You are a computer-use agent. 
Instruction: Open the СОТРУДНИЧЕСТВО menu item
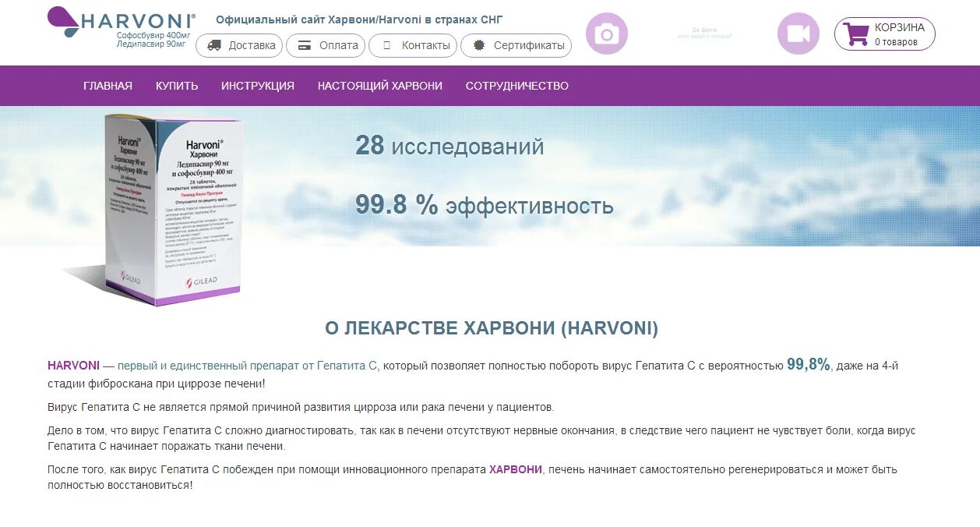517,86
